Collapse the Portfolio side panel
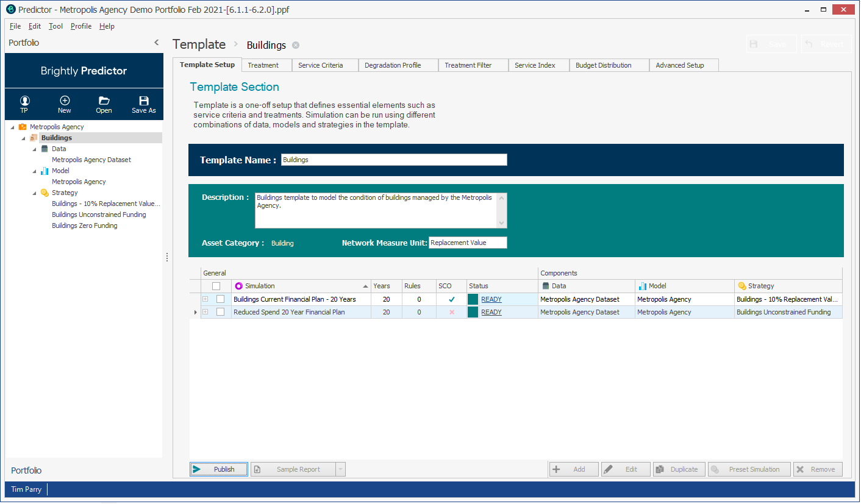The height and width of the screenshot is (504, 861). coord(157,43)
